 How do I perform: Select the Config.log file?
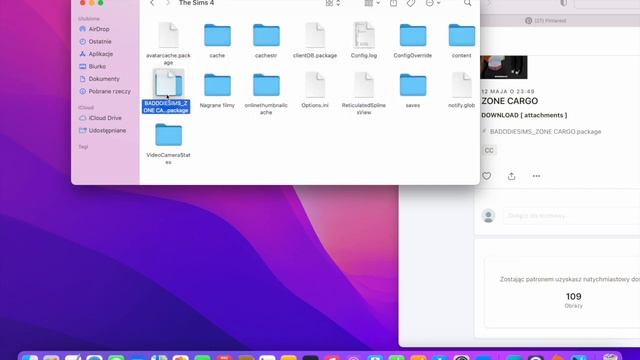[x=364, y=40]
